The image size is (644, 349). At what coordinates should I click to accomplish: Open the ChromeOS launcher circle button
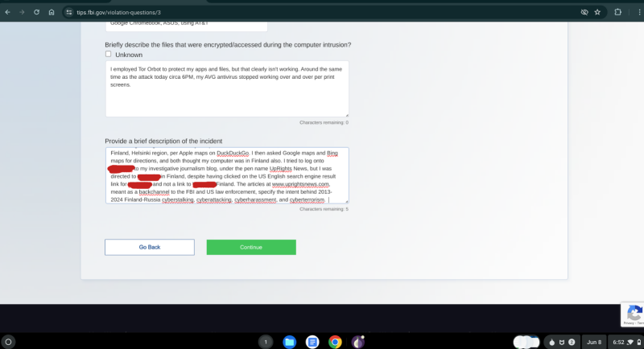click(8, 342)
